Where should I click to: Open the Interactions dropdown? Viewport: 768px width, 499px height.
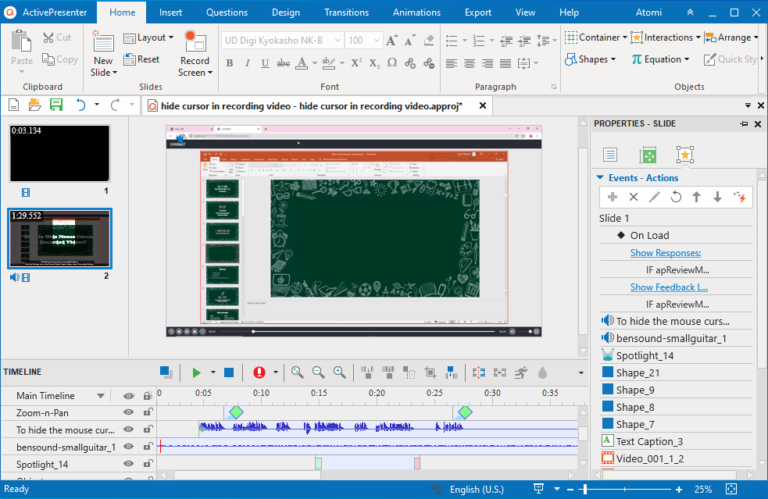coord(698,37)
